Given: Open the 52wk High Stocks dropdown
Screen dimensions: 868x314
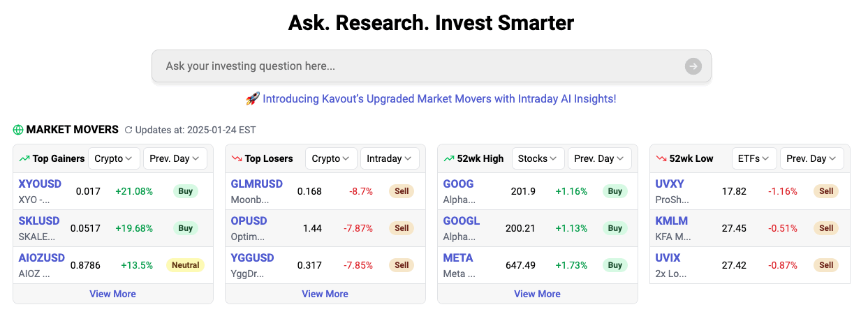Looking at the screenshot, I should click(538, 158).
